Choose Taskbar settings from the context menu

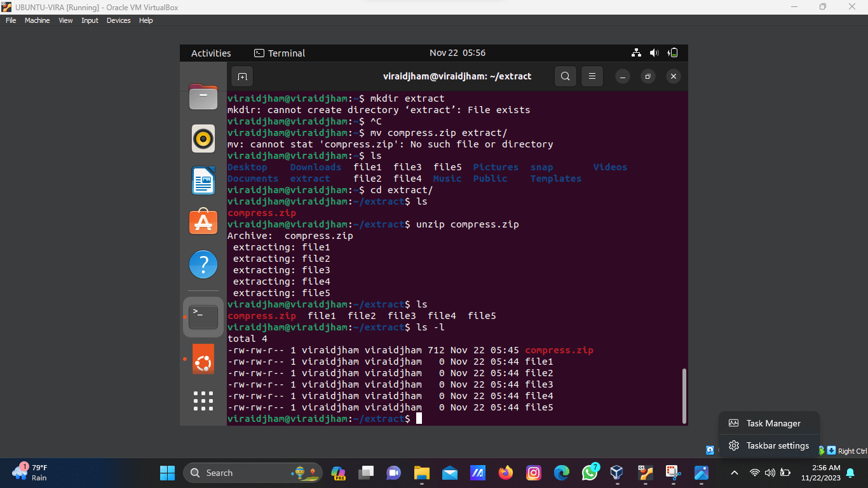pos(769,445)
